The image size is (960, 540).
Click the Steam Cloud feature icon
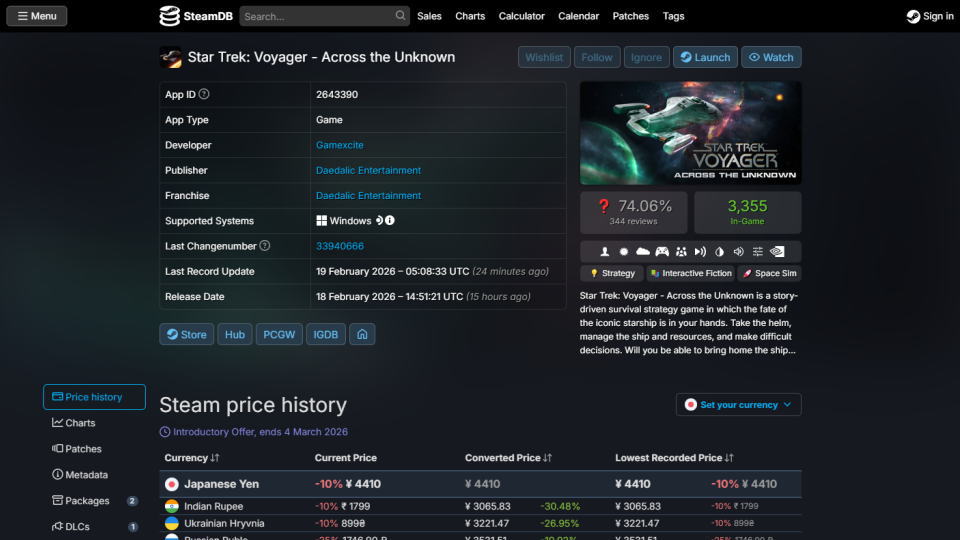(x=643, y=251)
